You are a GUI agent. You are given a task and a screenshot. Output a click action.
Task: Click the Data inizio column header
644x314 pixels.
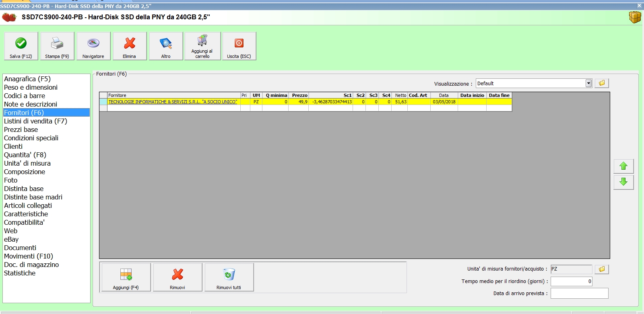[472, 95]
